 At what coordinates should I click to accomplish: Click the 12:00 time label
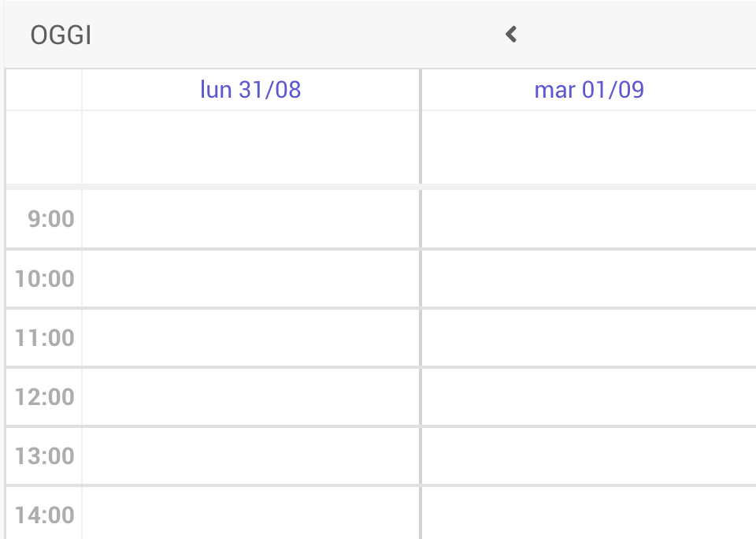click(45, 397)
